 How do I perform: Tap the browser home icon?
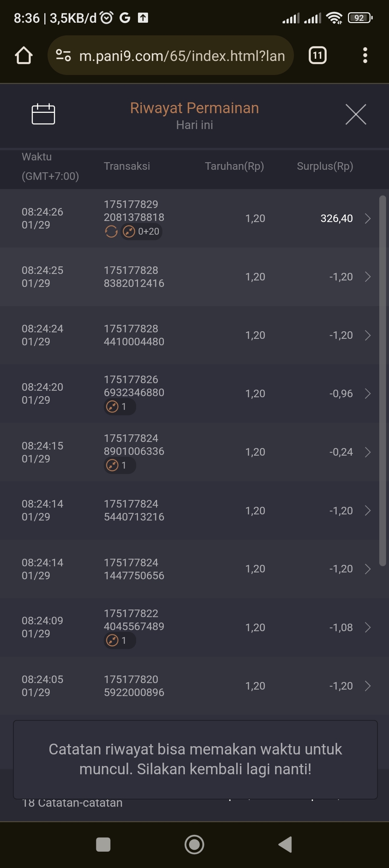coord(24,56)
